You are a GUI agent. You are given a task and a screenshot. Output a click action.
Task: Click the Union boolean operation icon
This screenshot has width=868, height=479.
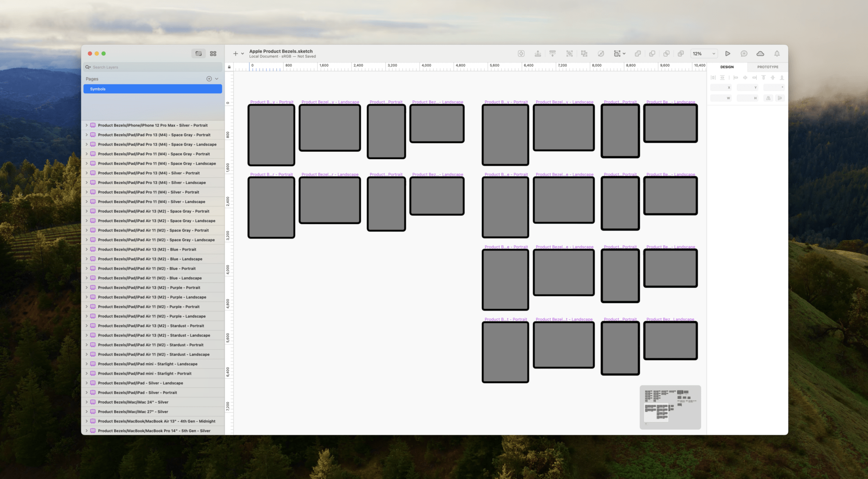pos(638,54)
